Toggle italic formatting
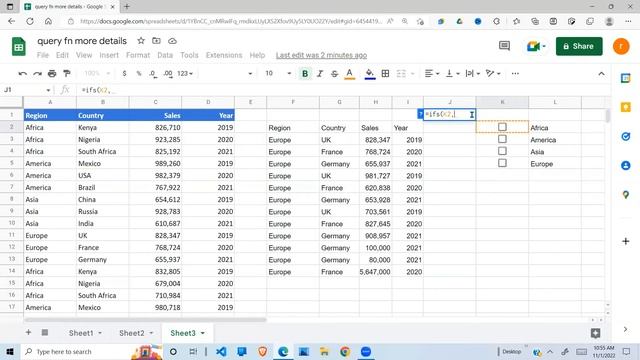 tap(320, 73)
